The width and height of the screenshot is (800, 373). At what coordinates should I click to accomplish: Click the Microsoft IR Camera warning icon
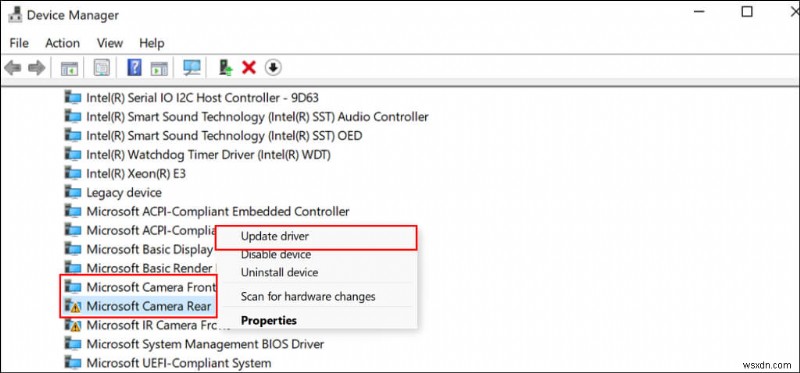(73, 325)
